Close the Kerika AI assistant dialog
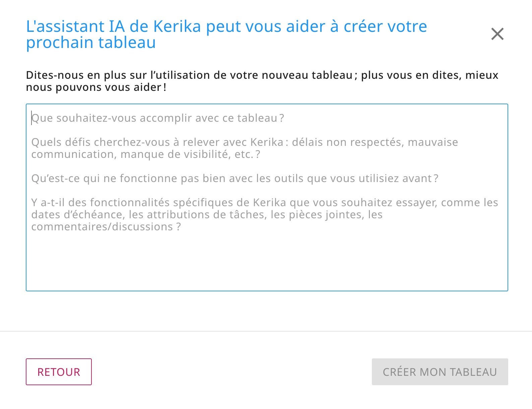Image resolution: width=532 pixels, height=409 pixels. coord(497,34)
